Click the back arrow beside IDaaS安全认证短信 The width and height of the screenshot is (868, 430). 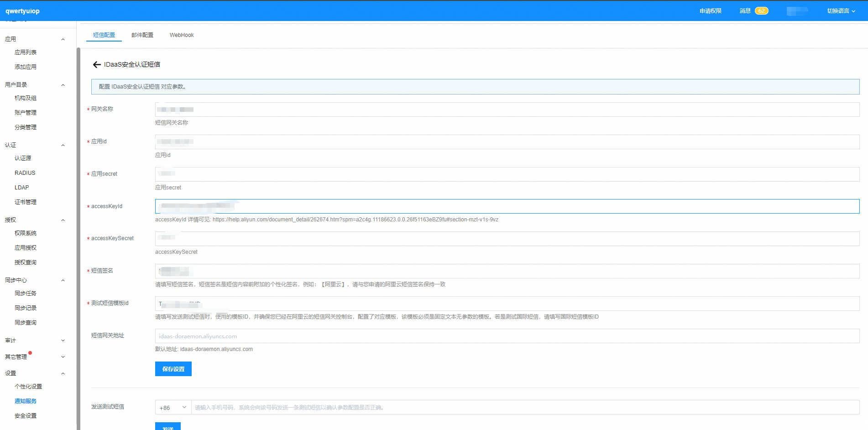tap(97, 65)
